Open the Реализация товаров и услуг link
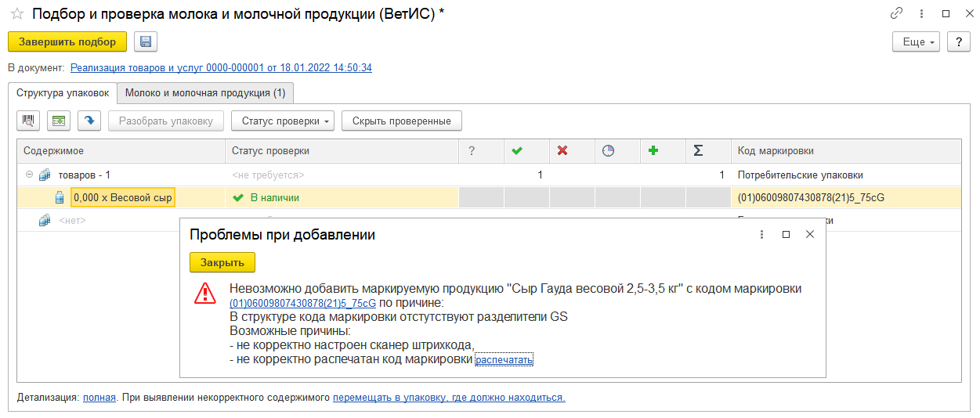Image resolution: width=980 pixels, height=418 pixels. coord(221,68)
